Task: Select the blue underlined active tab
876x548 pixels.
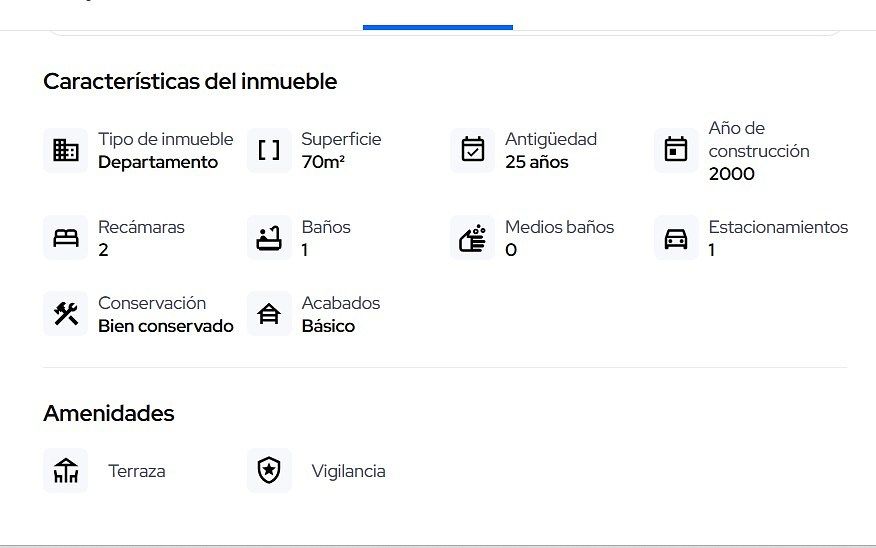Action: (x=438, y=26)
